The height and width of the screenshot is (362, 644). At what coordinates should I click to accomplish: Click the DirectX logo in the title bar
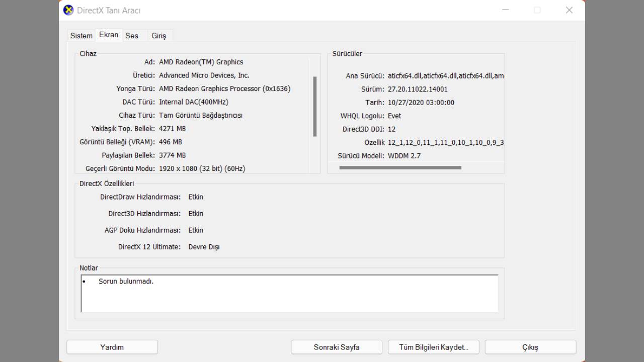tap(68, 10)
